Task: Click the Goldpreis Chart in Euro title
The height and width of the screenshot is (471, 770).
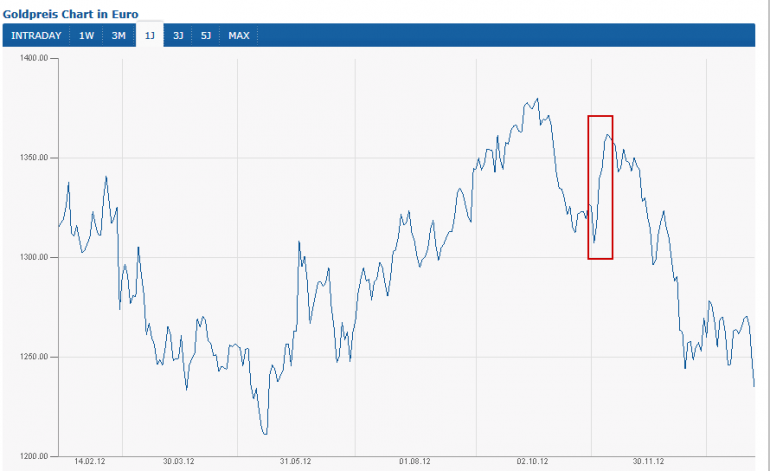Action: [70, 14]
